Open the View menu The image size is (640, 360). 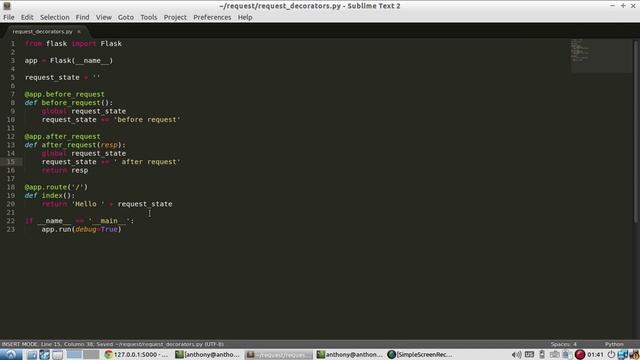click(x=104, y=17)
